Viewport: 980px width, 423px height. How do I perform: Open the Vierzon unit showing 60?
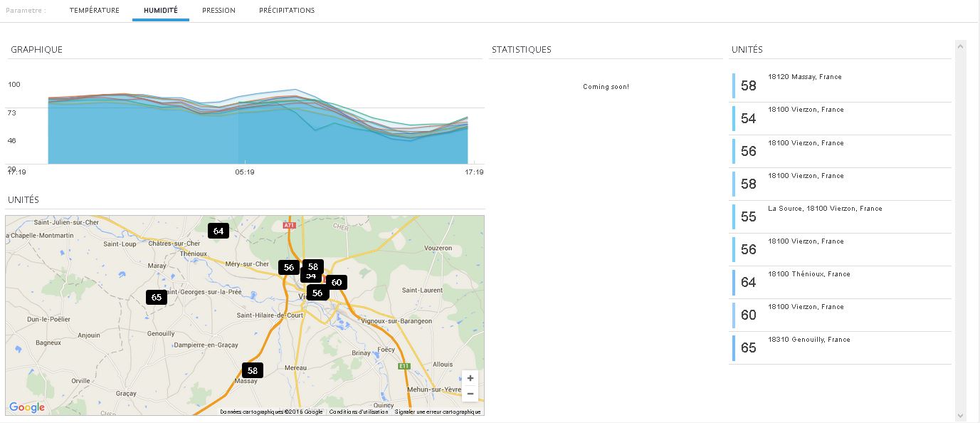841,315
